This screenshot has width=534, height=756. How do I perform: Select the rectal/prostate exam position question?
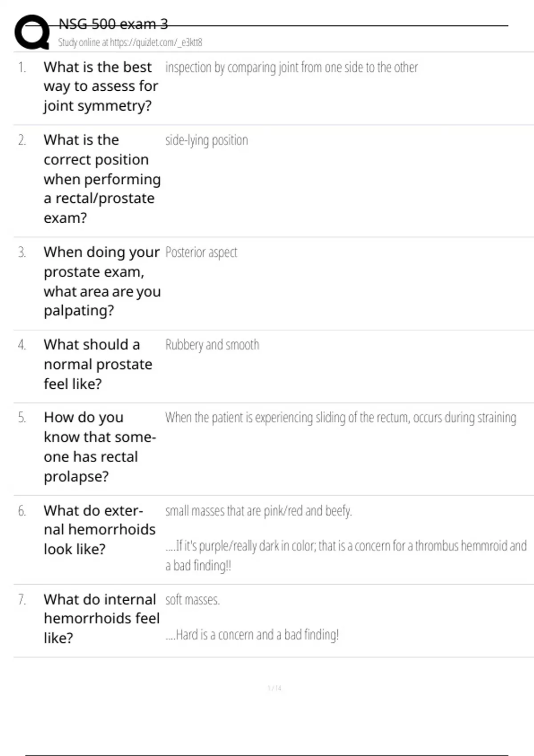pos(102,179)
